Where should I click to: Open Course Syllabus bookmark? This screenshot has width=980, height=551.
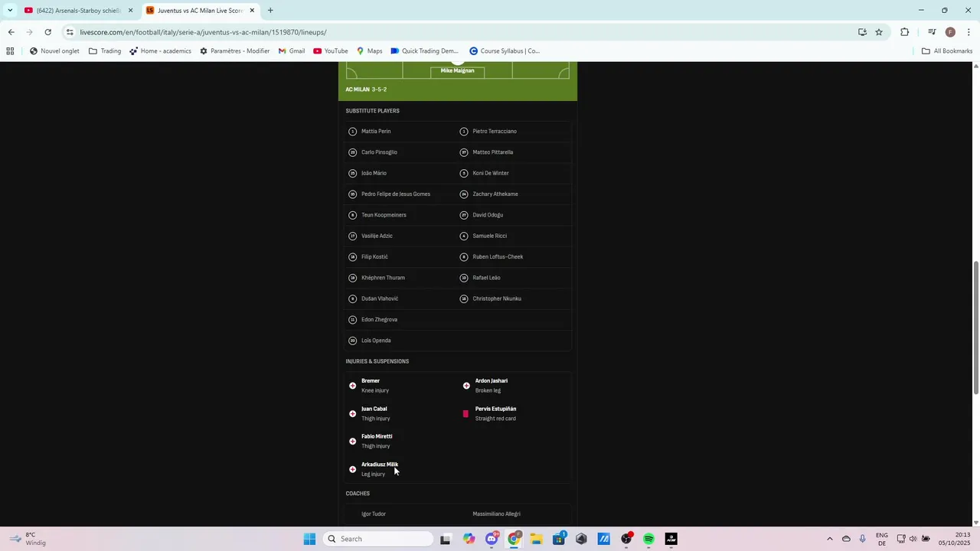point(505,51)
